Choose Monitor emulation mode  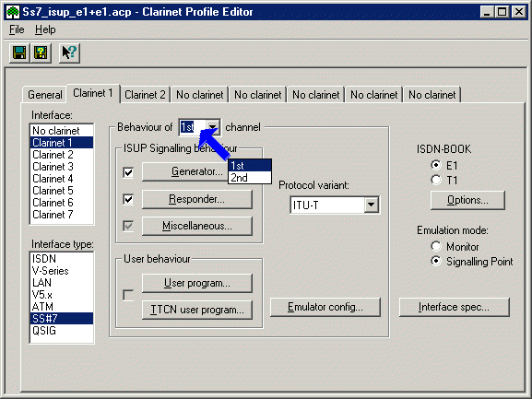pos(436,246)
